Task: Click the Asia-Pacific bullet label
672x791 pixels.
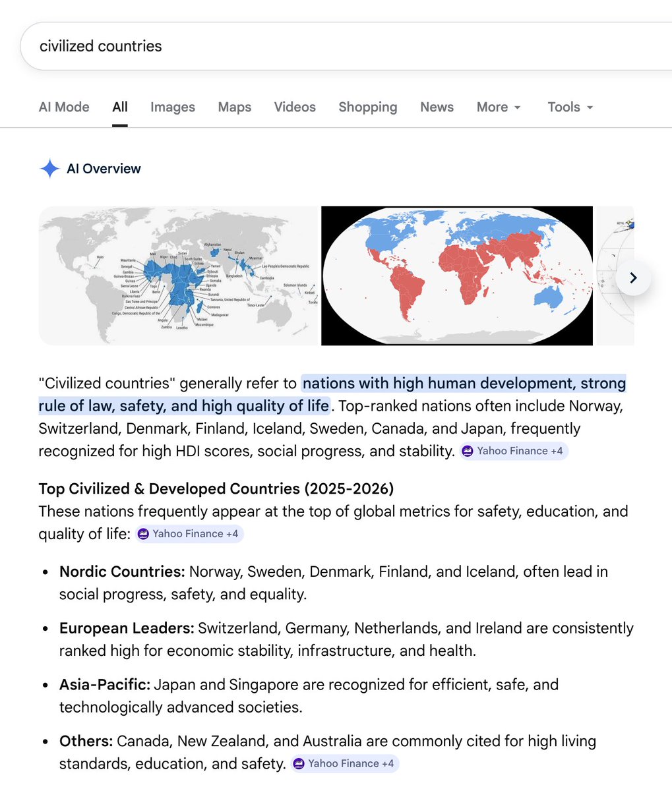Action: pos(105,685)
